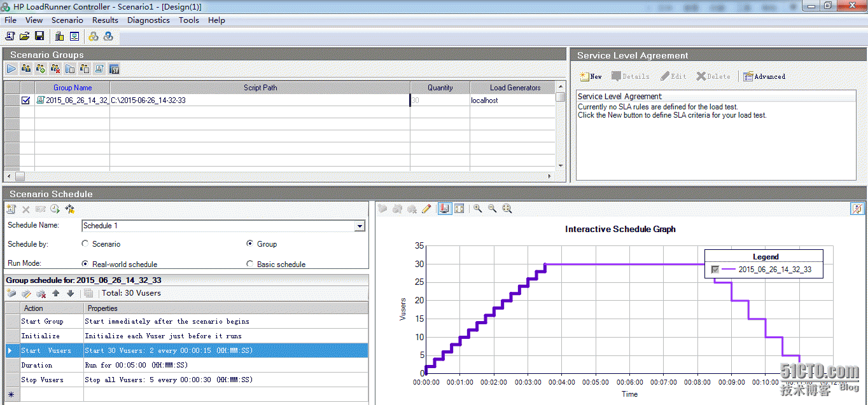Viewport: 868px width, 405px height.
Task: Click the horizontal scrollbar of groups table
Action: click(279, 176)
